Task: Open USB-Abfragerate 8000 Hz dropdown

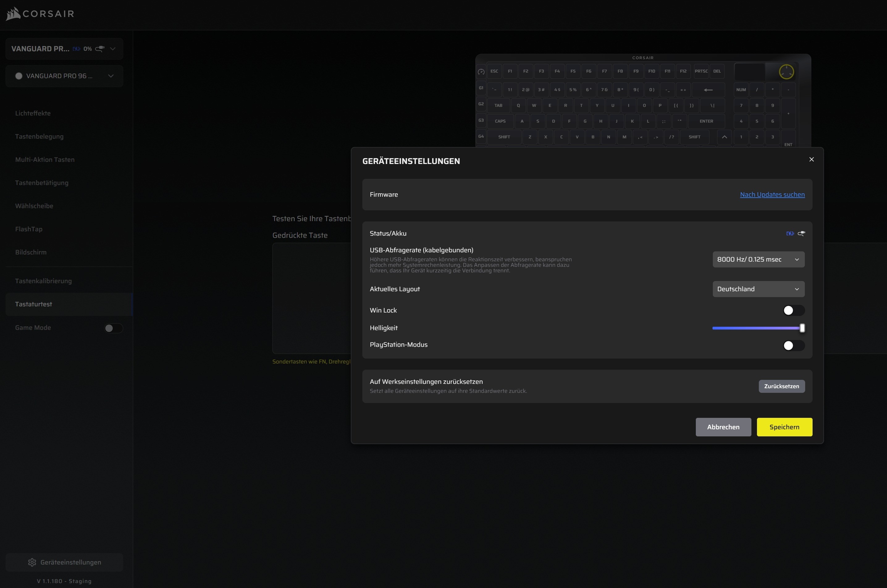Action: click(758, 259)
